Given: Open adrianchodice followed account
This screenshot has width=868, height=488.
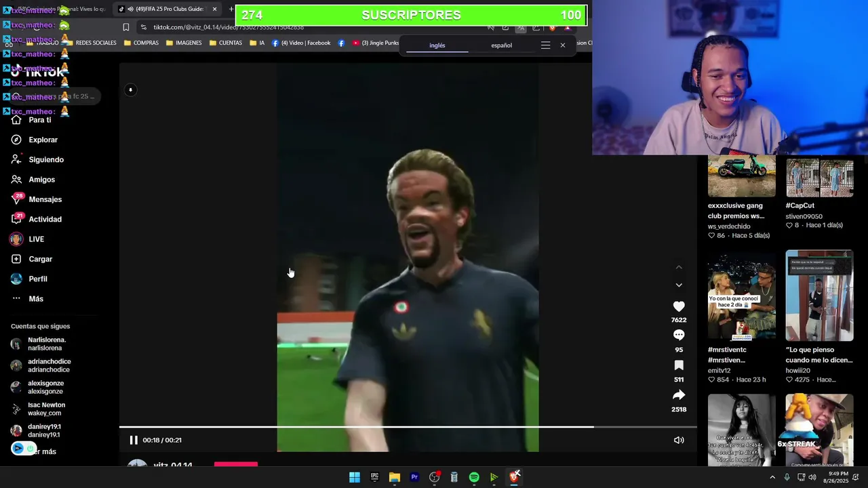Looking at the screenshot, I should tap(41, 366).
